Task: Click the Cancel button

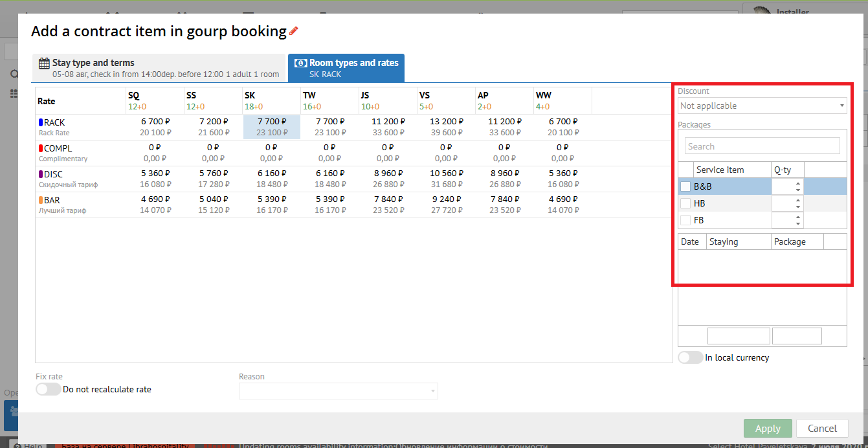Action: [x=822, y=428]
